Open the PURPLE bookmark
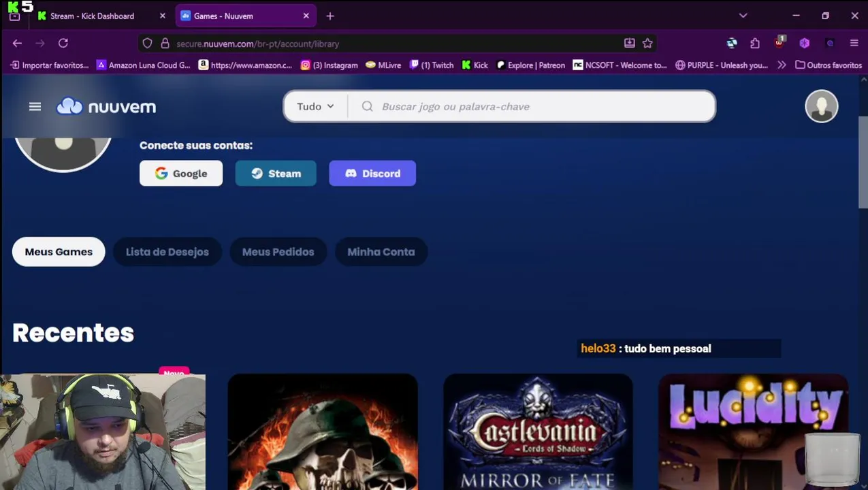The width and height of the screenshot is (868, 490). click(x=722, y=65)
